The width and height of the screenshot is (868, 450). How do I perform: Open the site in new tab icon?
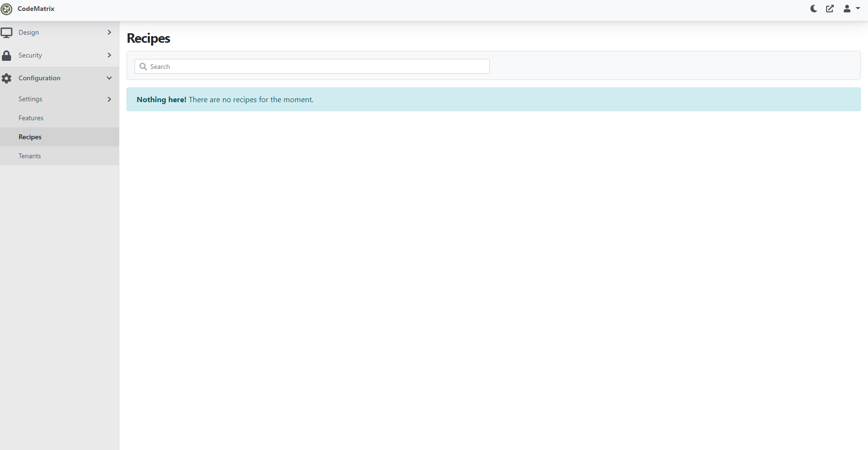830,9
